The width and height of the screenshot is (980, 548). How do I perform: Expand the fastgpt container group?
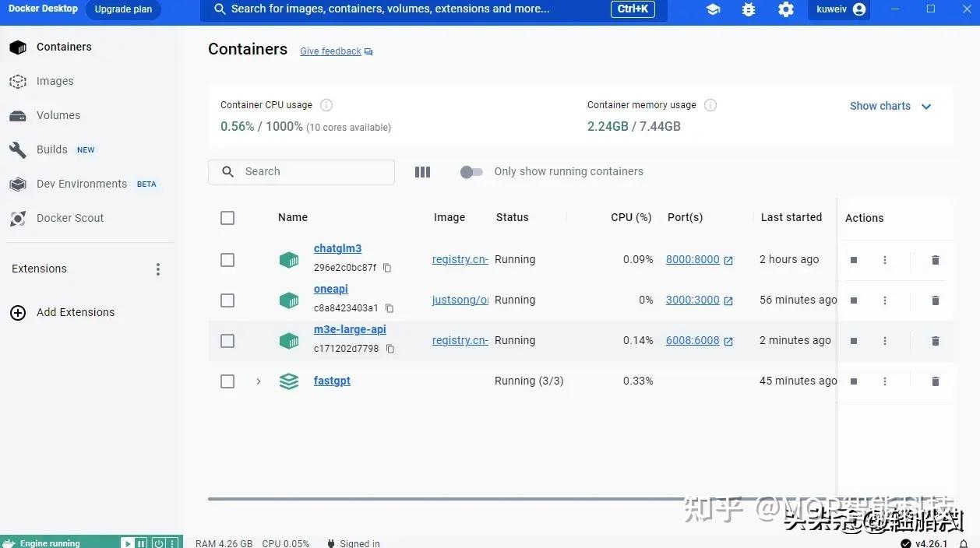(259, 381)
